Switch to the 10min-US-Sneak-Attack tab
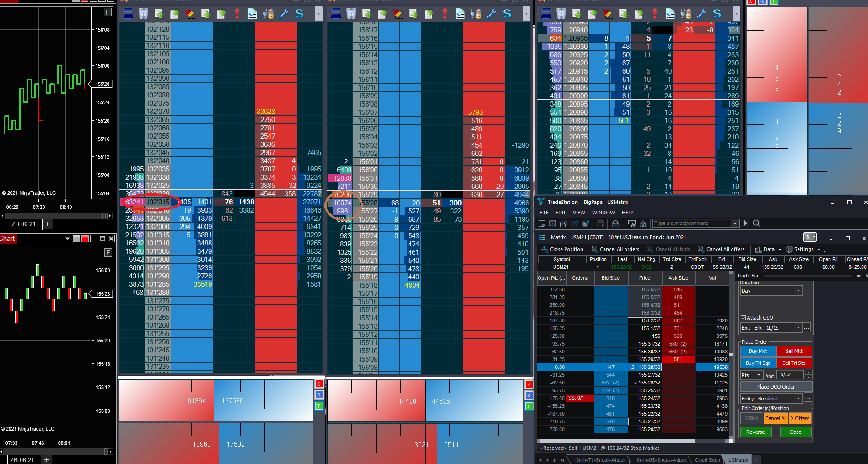 [660, 460]
